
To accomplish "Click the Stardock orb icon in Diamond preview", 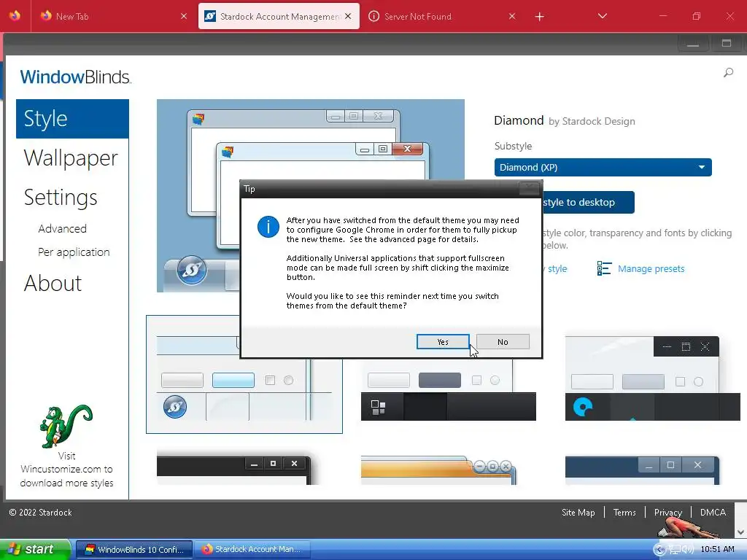I will (192, 270).
